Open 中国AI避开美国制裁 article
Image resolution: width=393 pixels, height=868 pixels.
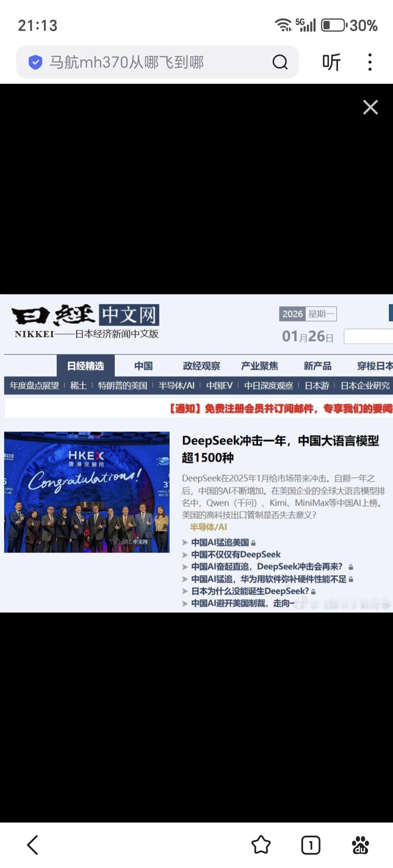[243, 603]
